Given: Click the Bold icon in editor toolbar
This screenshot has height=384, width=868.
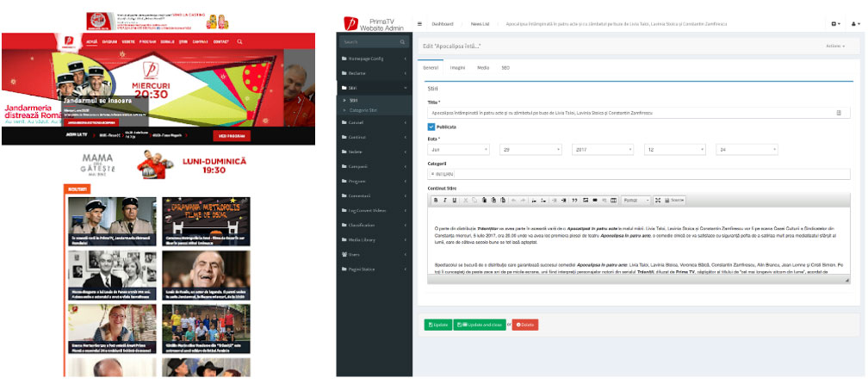Looking at the screenshot, I should (436, 200).
